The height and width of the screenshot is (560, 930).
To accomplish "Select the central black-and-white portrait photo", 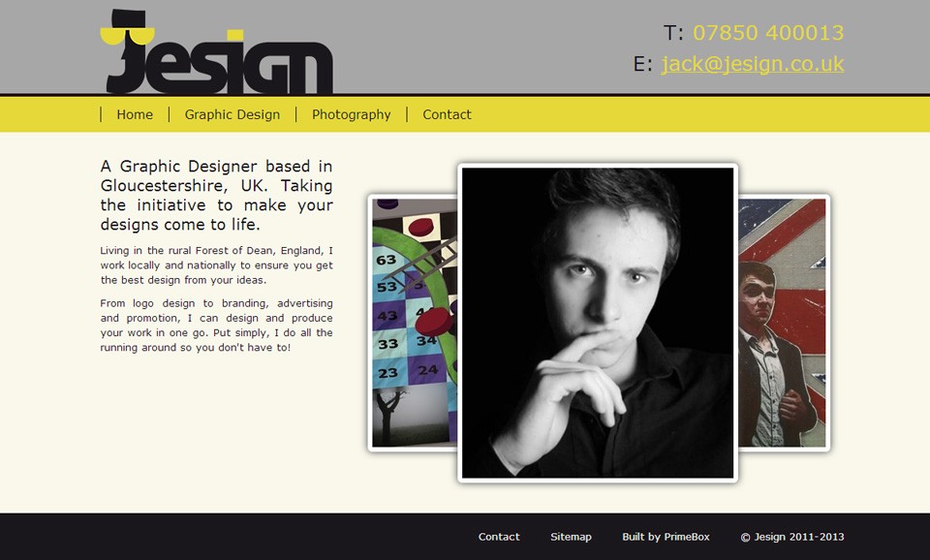I will click(x=598, y=323).
